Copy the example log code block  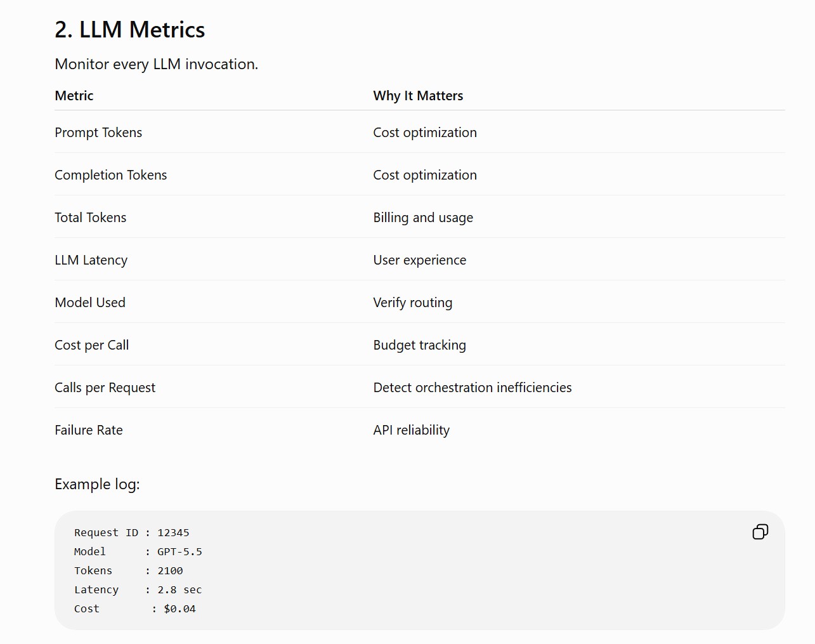click(760, 532)
